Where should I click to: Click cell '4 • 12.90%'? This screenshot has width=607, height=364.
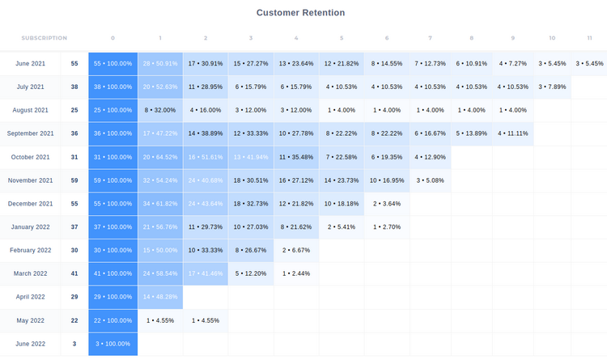[430, 157]
